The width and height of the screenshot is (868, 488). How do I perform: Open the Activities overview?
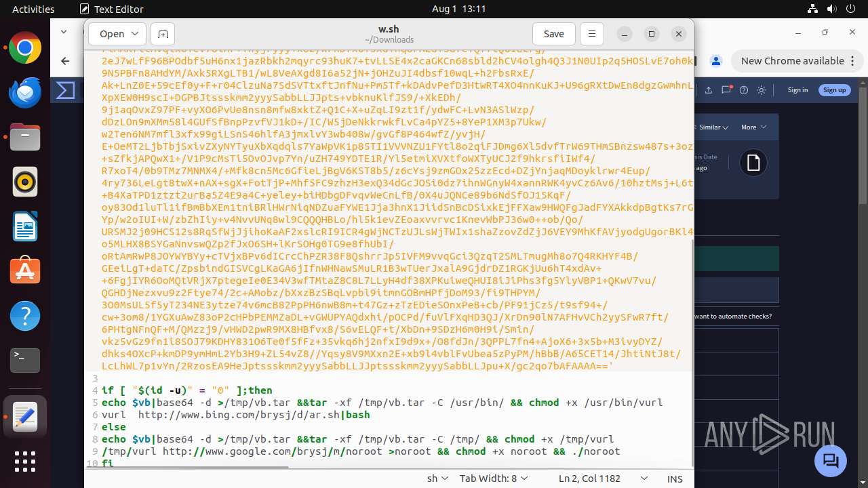33,9
